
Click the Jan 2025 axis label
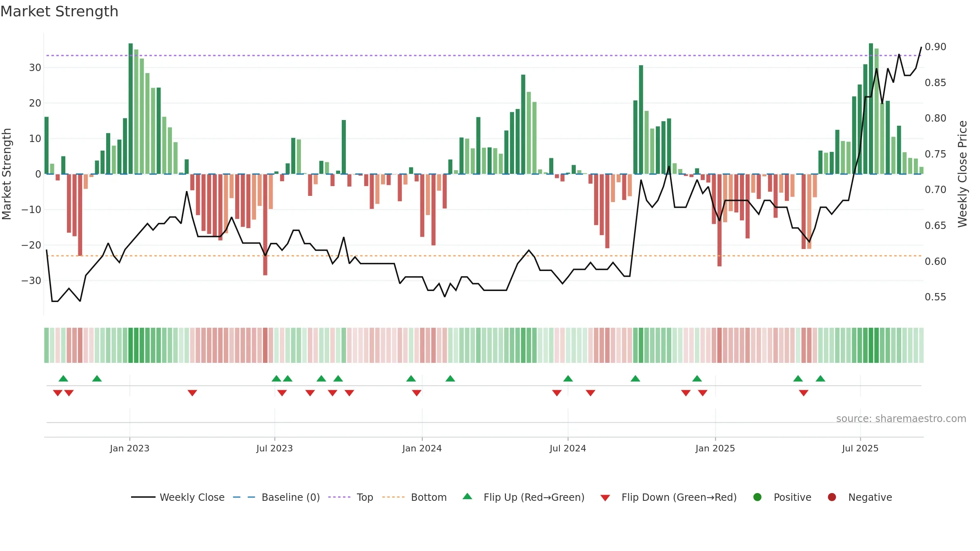click(x=715, y=448)
